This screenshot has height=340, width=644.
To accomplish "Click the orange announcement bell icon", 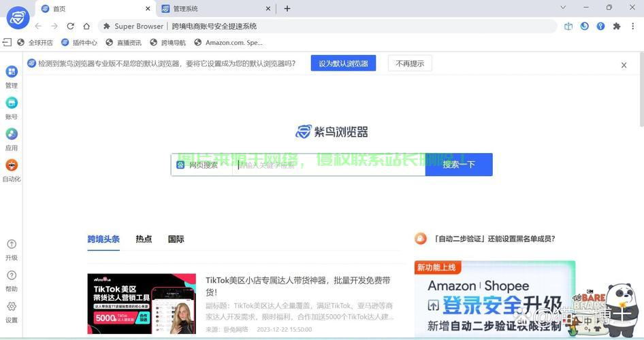I will [x=421, y=238].
